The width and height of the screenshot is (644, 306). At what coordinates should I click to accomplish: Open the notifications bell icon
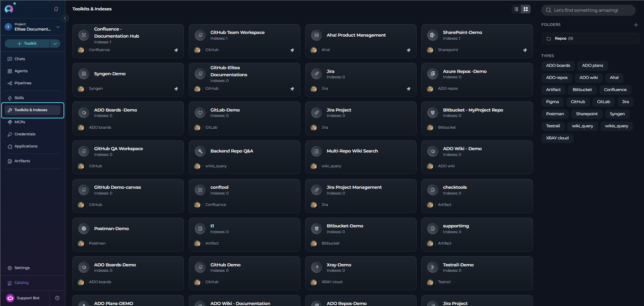(56, 9)
